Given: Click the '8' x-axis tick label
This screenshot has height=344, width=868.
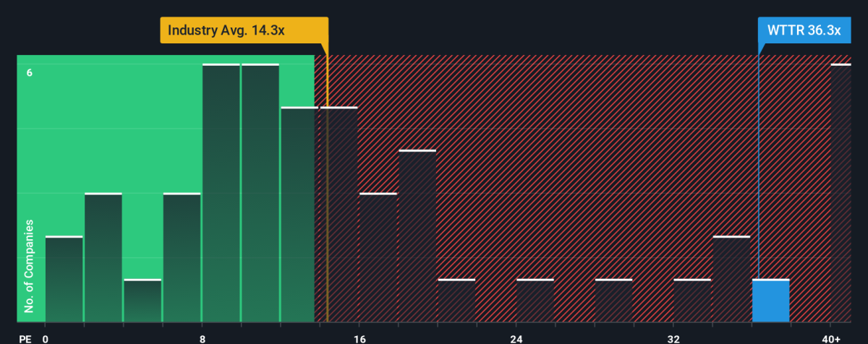Looking at the screenshot, I should click(x=203, y=339).
